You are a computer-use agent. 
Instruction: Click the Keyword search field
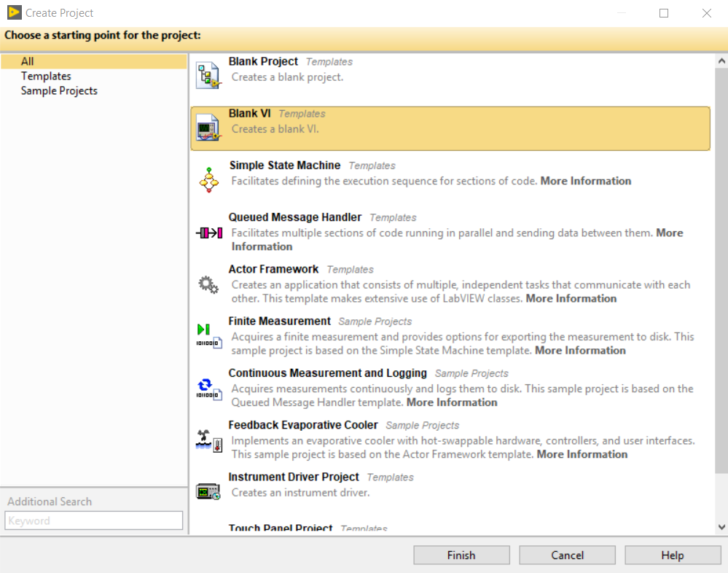click(x=94, y=521)
